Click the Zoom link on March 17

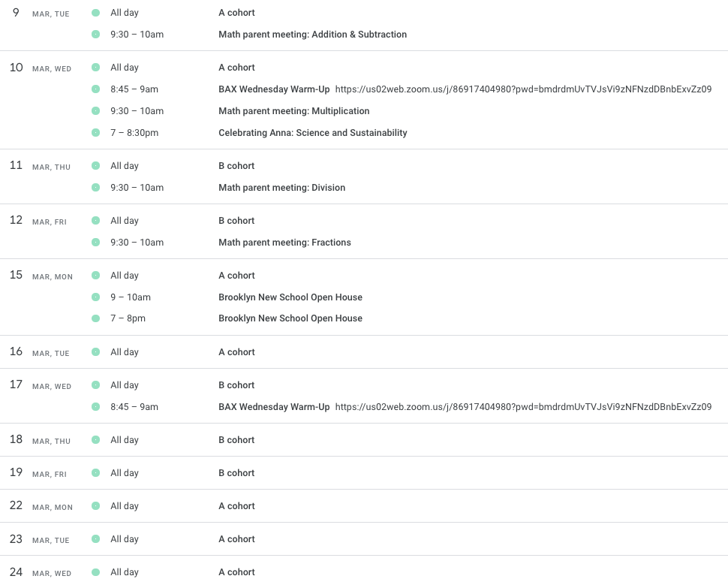point(523,407)
